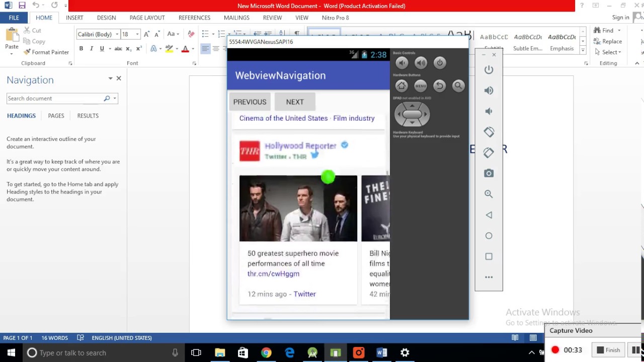Click Finish in Capture Video panel
The width and height of the screenshot is (644, 362).
[608, 350]
